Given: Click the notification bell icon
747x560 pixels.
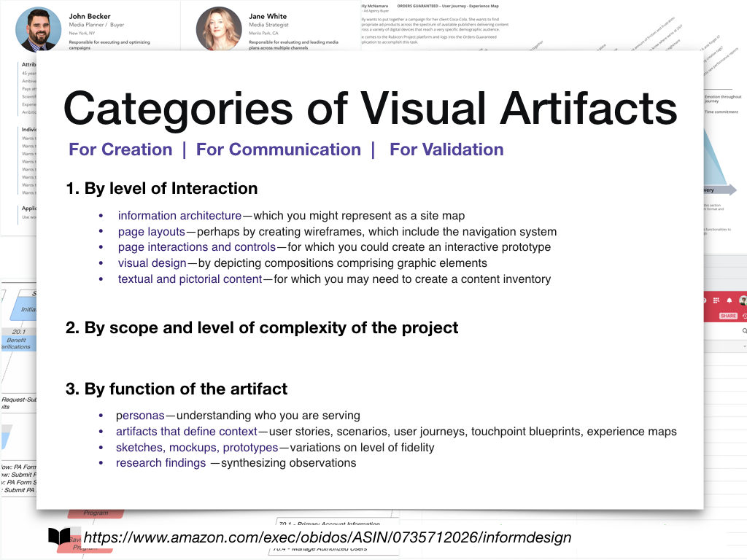Looking at the screenshot, I should point(729,300).
